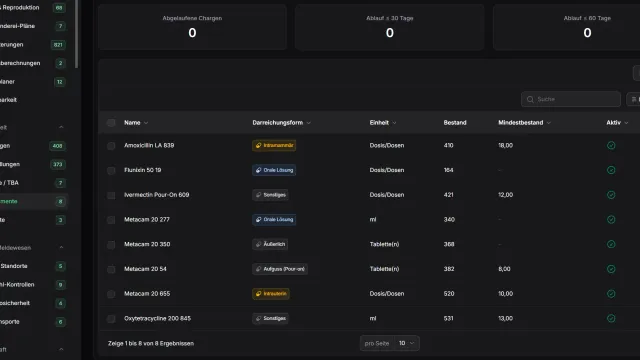The image size is (640, 360).
Task: Open the pro Seite dropdown showing 10
Action: (x=407, y=343)
